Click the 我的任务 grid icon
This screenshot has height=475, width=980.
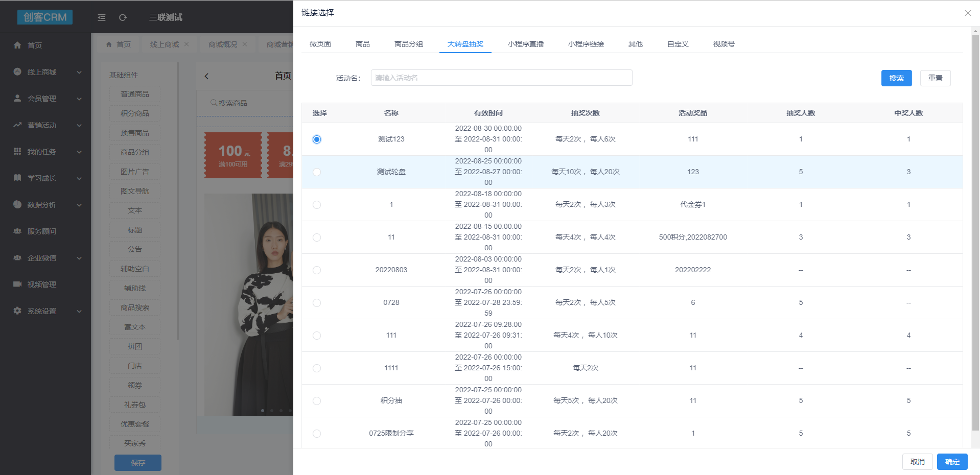[17, 151]
